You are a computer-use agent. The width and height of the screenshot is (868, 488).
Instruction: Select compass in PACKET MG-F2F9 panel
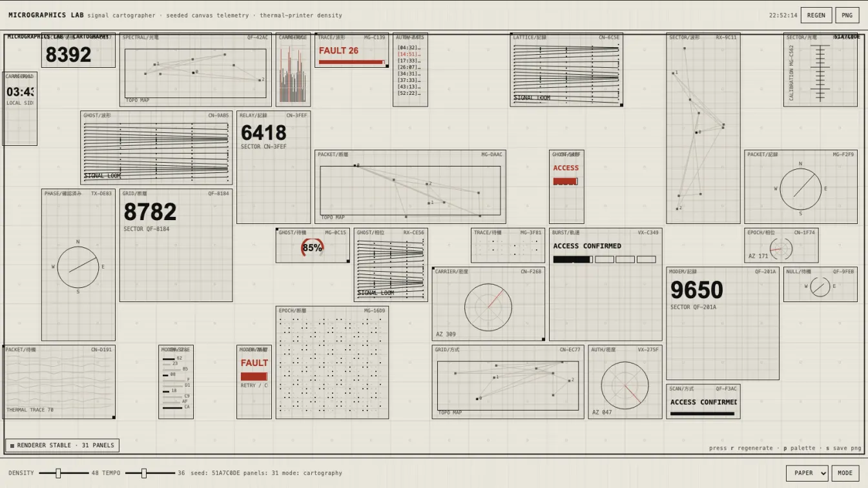(x=801, y=189)
